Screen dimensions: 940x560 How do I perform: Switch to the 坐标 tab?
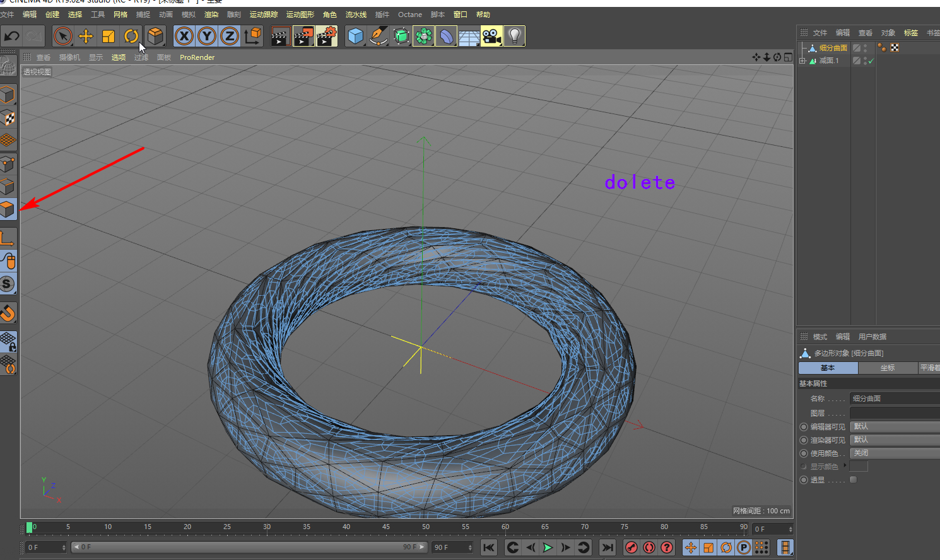point(888,368)
